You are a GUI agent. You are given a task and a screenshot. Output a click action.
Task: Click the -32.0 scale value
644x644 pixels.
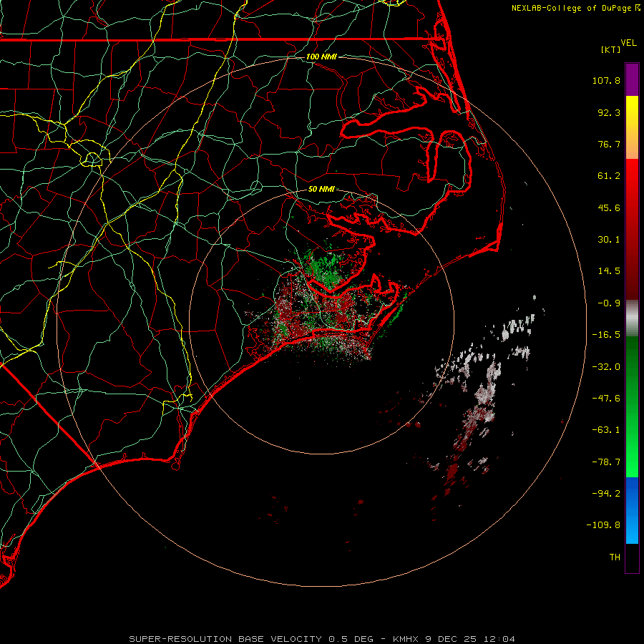coord(606,367)
